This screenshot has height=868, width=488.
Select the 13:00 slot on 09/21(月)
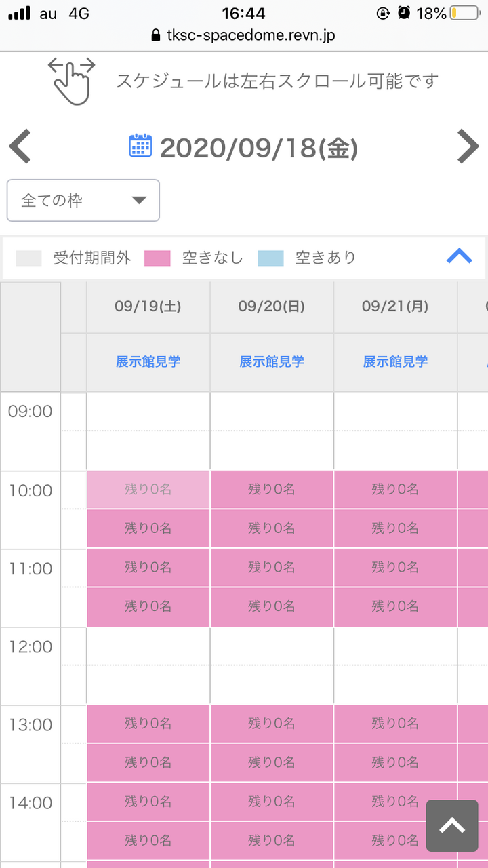coord(395,724)
